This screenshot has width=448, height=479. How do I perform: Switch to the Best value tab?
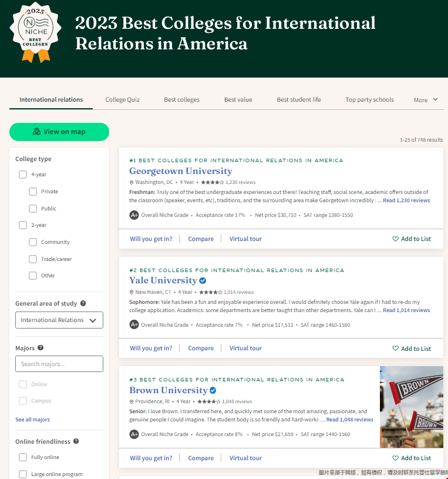coord(238,100)
